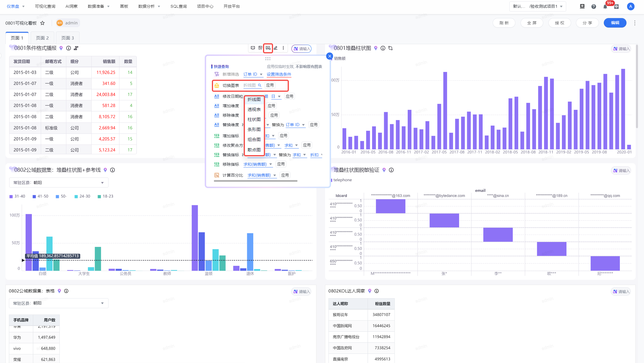
Task: Switch to 页面 2 tab
Action: tap(42, 38)
